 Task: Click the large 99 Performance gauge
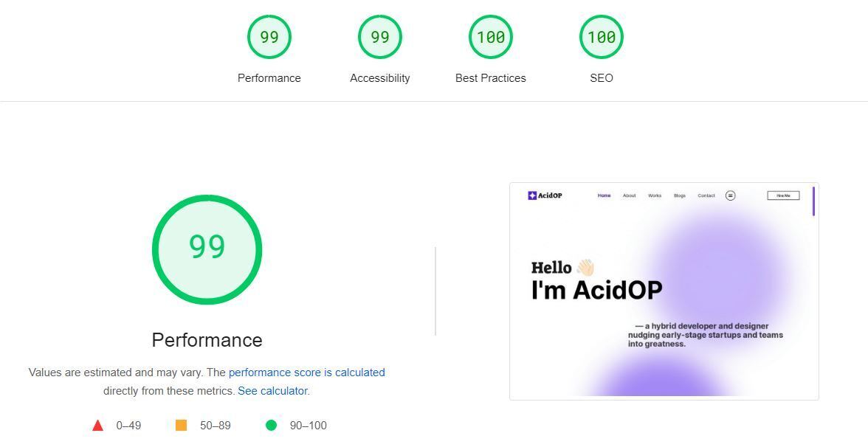[x=207, y=249]
